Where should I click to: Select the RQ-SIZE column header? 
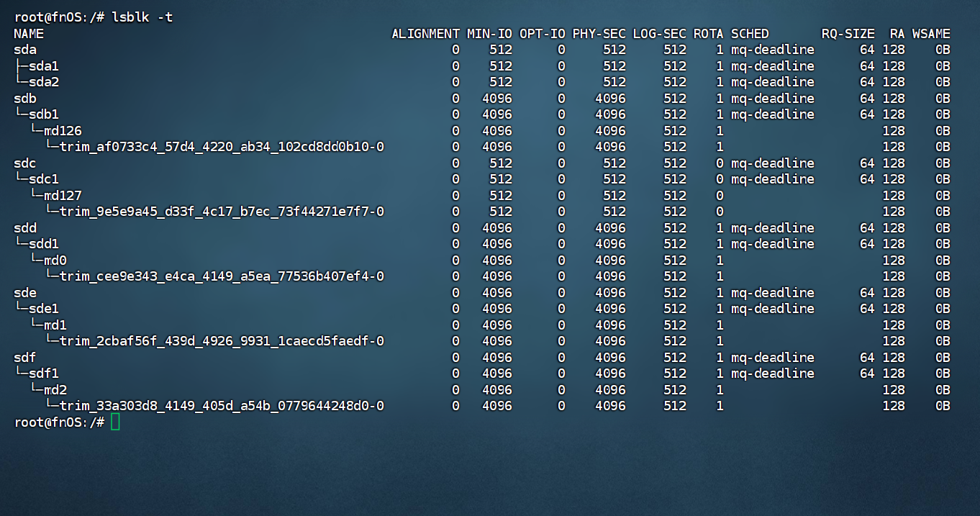pos(848,34)
